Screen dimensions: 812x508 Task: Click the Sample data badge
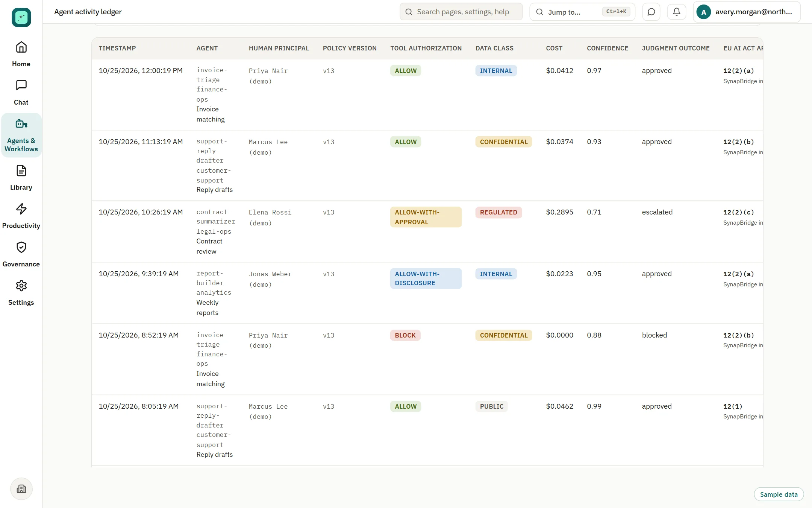tap(779, 494)
